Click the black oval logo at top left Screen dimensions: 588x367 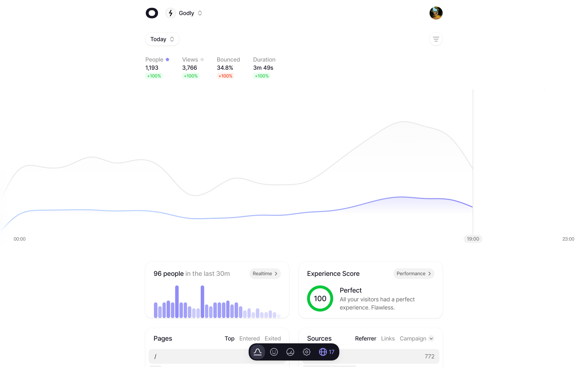pos(152,13)
